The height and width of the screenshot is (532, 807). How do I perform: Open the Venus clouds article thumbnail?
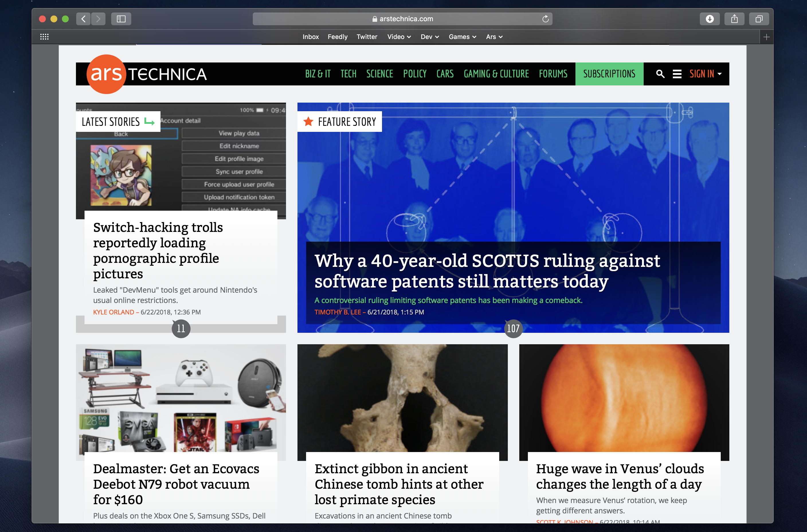click(624, 398)
